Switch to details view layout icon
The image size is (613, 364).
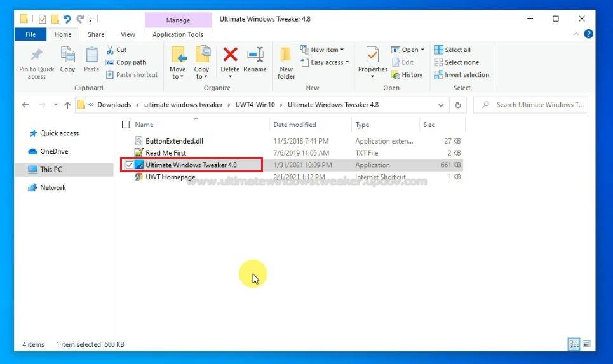pyautogui.click(x=574, y=344)
